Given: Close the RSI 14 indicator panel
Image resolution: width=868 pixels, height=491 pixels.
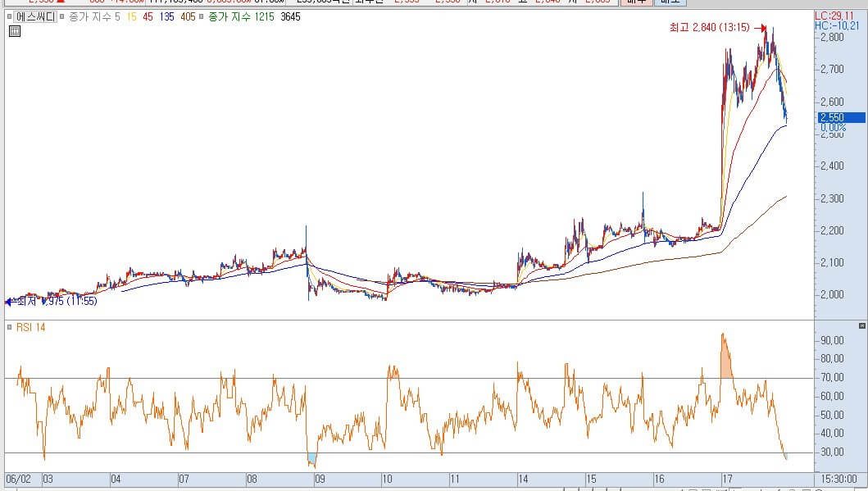Looking at the screenshot, I should click(x=862, y=326).
